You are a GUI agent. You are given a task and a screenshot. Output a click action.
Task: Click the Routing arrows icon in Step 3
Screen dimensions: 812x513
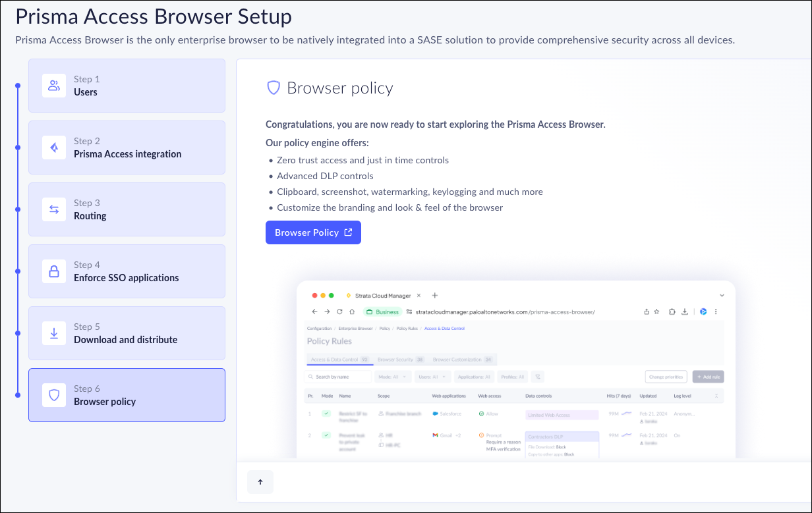[54, 209]
